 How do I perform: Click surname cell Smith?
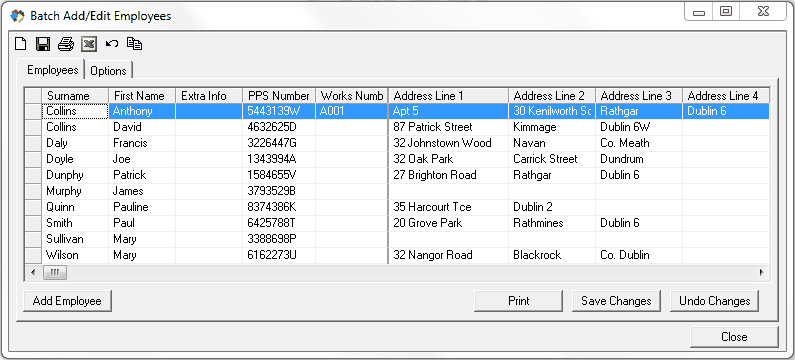click(75, 223)
